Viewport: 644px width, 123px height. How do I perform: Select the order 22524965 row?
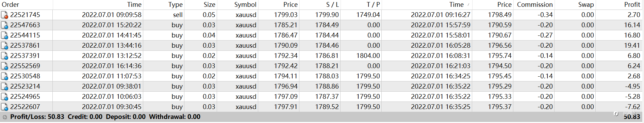pos(322,97)
